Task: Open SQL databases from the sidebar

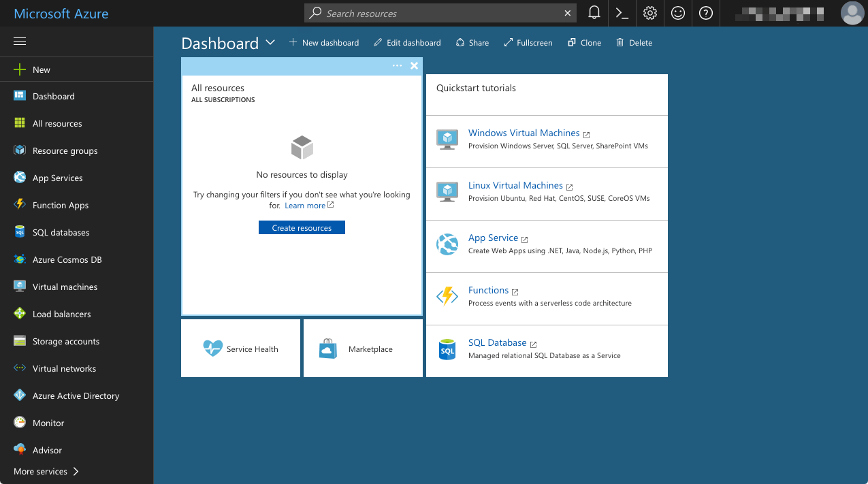Action: 61,232
